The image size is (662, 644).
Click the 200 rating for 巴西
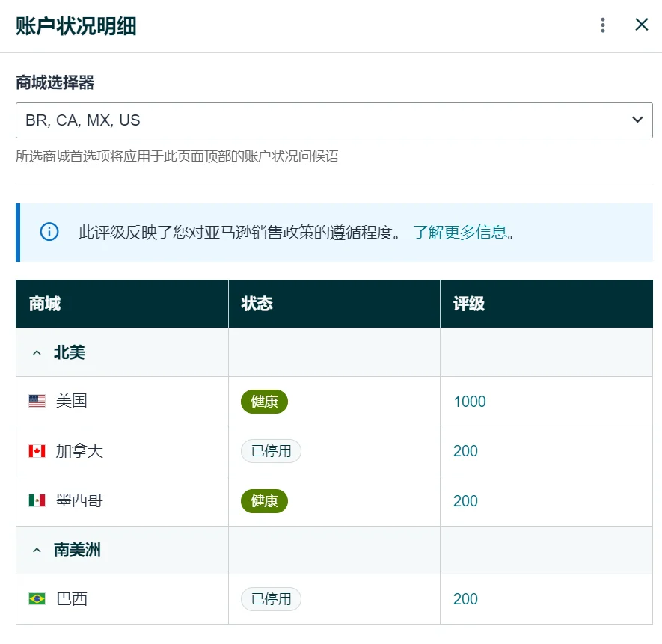pyautogui.click(x=465, y=598)
